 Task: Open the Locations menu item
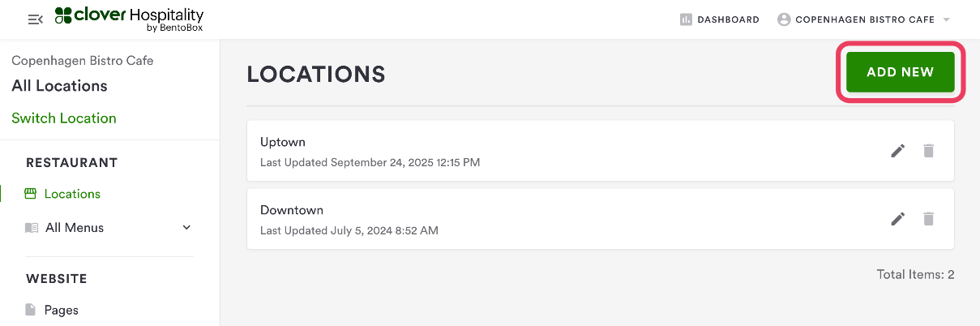(x=72, y=194)
